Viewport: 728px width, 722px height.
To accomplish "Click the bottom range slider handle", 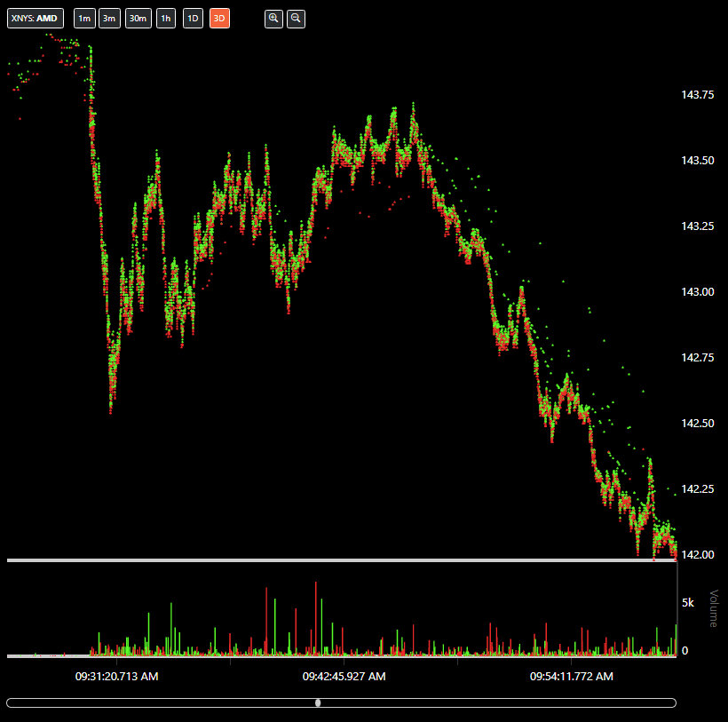I will 319,702.
